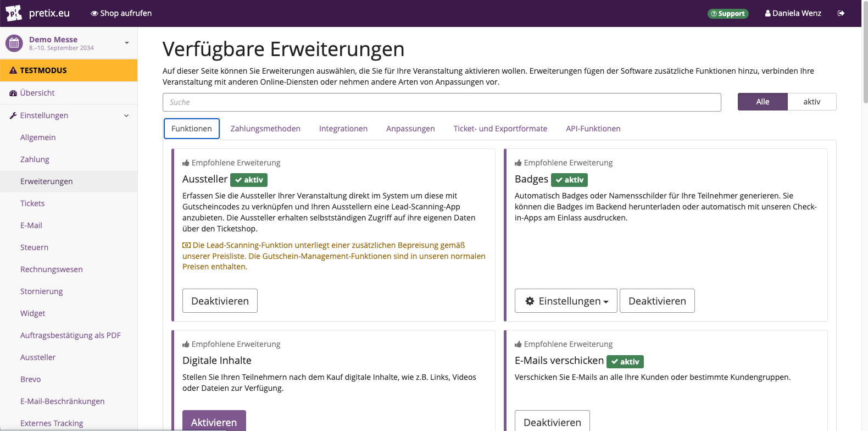Image resolution: width=868 pixels, height=431 pixels.
Task: Click the Verfügbare Erweiterungen page heading
Action: pyautogui.click(x=283, y=49)
